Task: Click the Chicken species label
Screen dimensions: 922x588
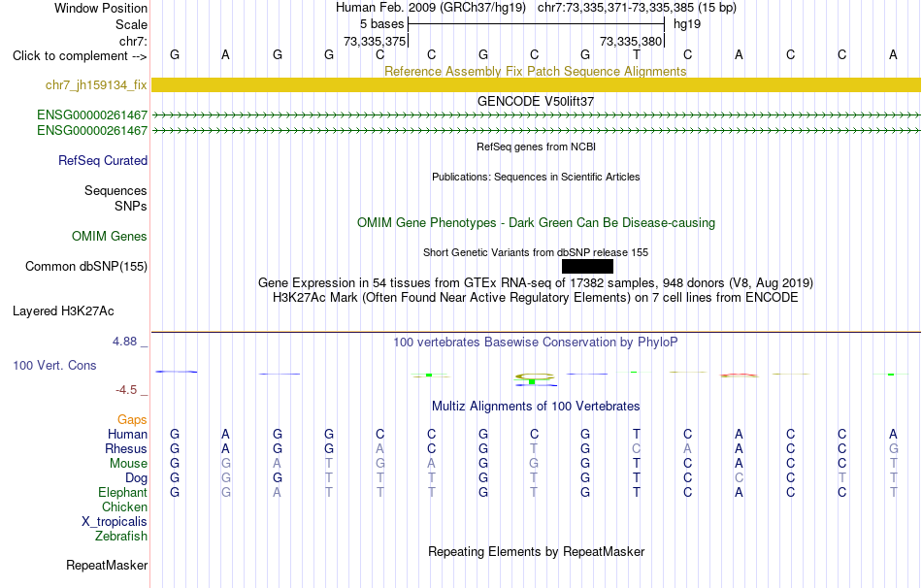Action: (124, 506)
